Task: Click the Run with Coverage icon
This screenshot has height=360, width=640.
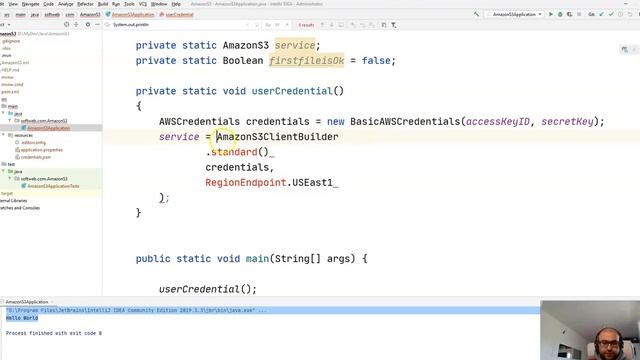Action: coord(569,14)
